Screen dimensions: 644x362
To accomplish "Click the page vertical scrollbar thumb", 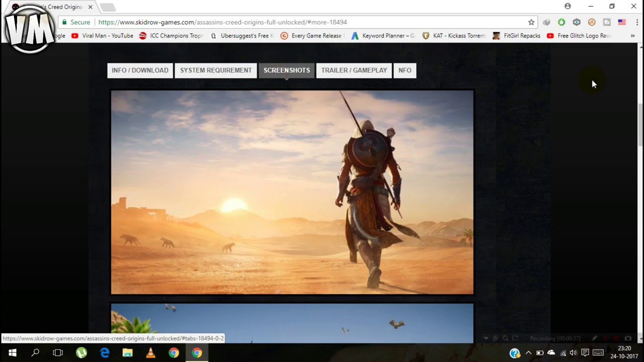I will coord(640,124).
